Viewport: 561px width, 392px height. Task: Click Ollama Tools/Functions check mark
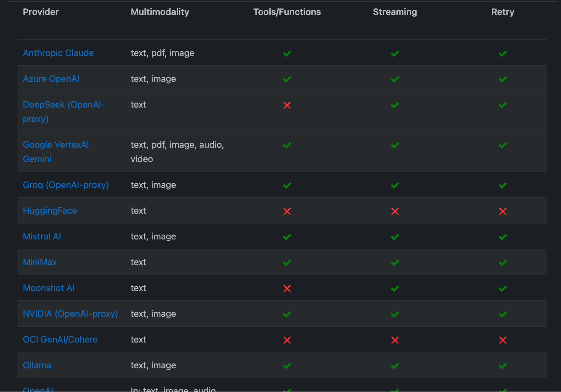tap(287, 366)
